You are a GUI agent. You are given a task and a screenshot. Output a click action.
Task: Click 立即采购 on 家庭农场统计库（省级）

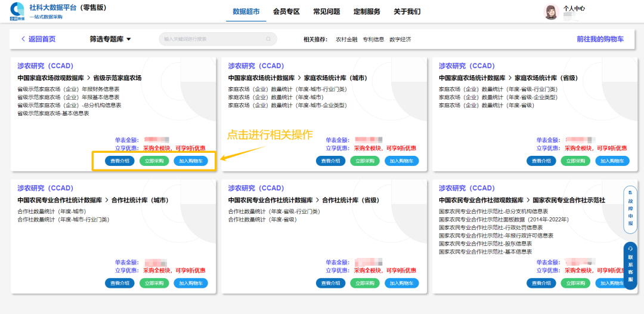point(576,161)
